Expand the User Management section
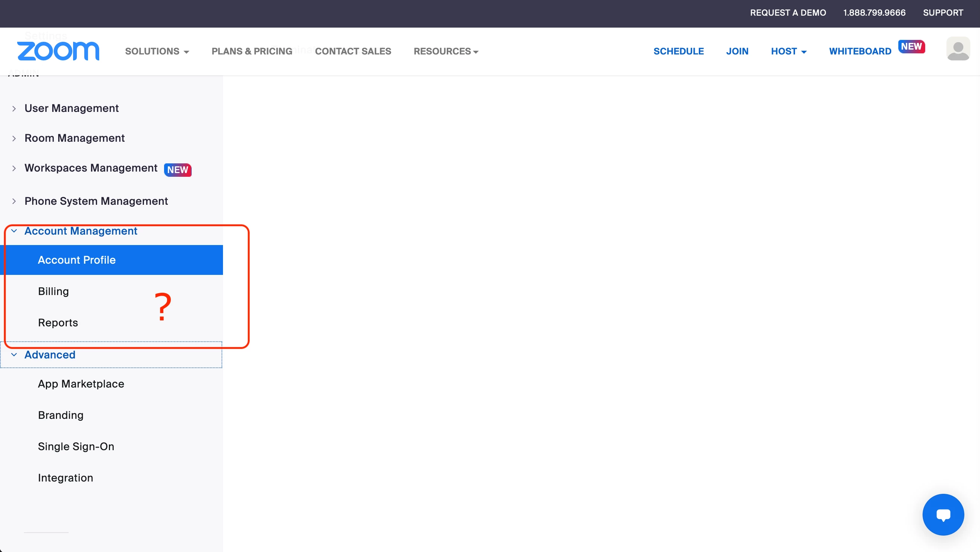 click(x=72, y=108)
